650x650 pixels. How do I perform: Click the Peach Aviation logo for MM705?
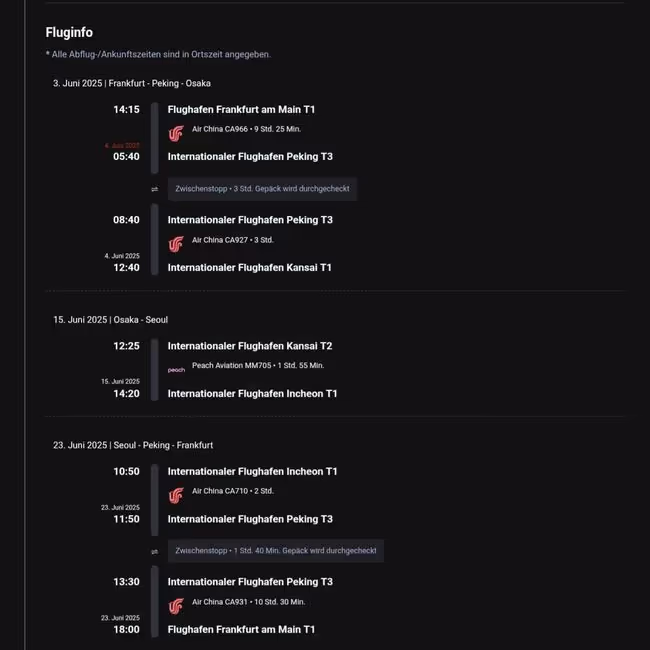click(176, 370)
